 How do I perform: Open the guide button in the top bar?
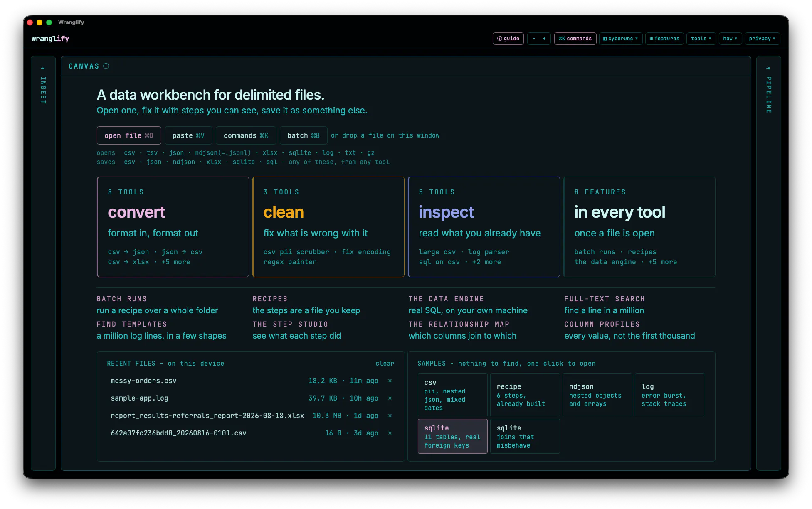(508, 39)
